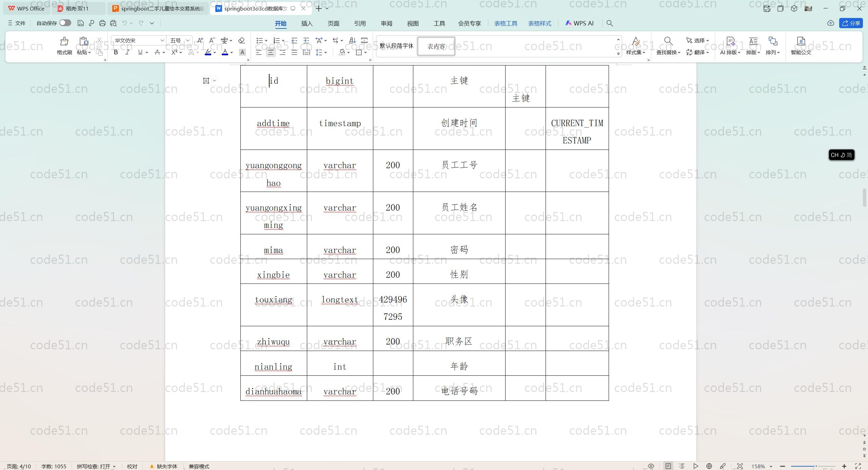
Task: Expand the zoom percentage 158% dropdown
Action: click(x=771, y=466)
